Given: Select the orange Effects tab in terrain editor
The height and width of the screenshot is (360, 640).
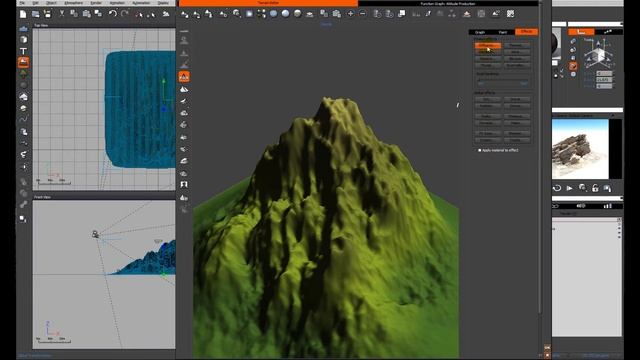Looking at the screenshot, I should point(526,32).
